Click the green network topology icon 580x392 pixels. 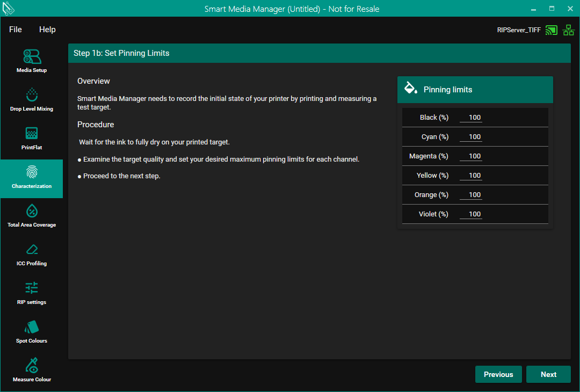(569, 30)
